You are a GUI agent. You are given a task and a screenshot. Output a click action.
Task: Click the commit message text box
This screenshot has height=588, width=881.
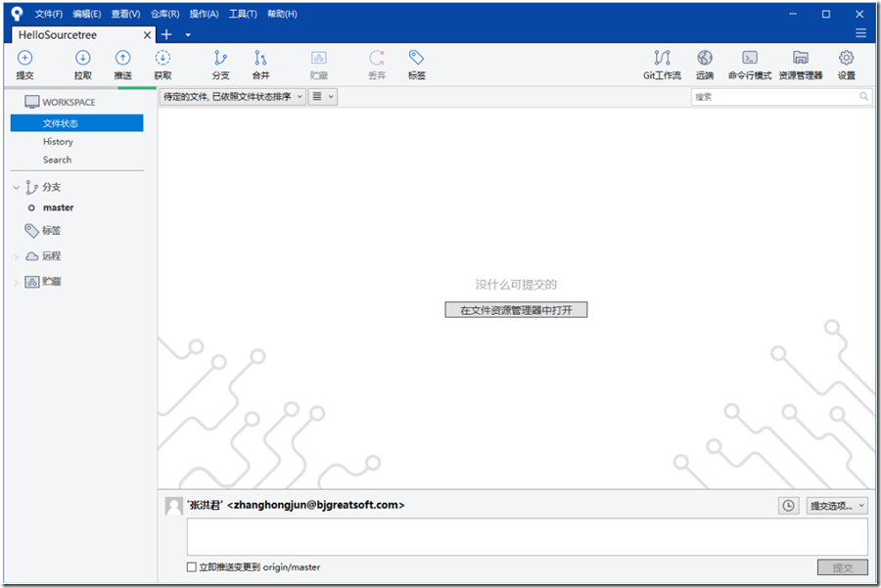[x=527, y=537]
